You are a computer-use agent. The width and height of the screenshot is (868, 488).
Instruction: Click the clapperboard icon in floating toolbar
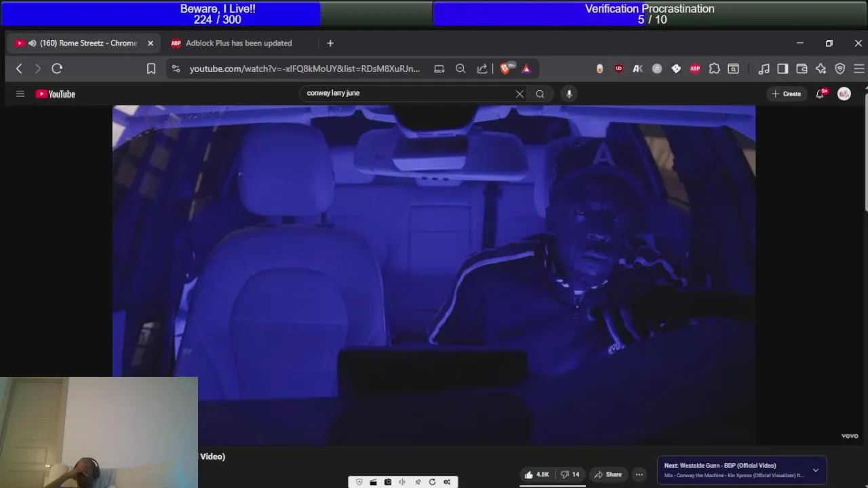click(x=373, y=482)
